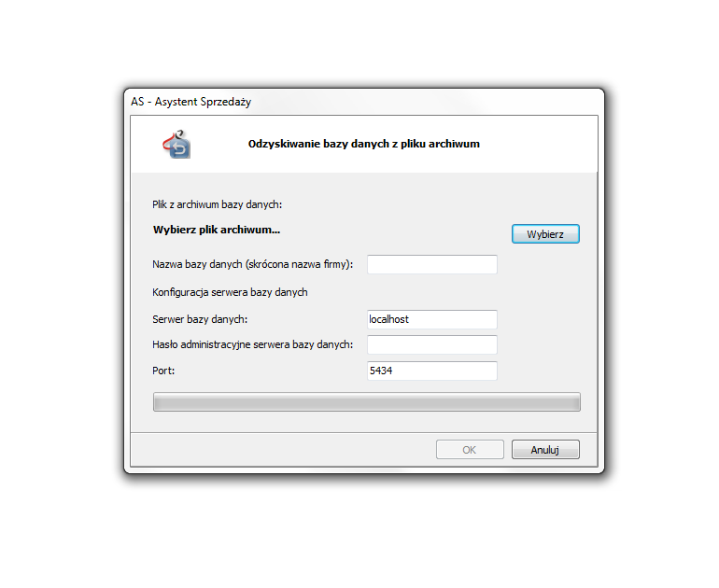The height and width of the screenshot is (588, 719).
Task: Click the Port label text
Action: tap(163, 371)
